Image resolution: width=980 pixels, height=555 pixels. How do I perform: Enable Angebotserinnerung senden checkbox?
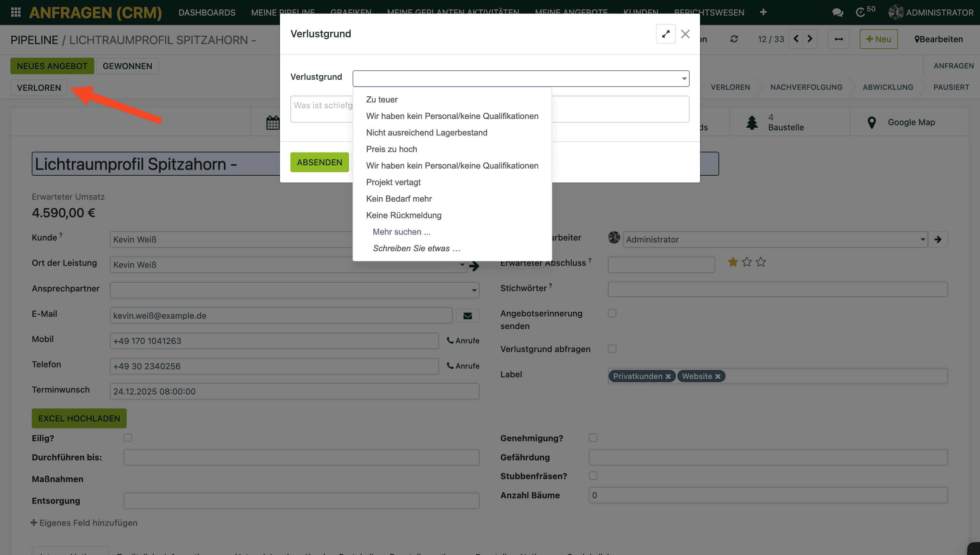click(612, 313)
